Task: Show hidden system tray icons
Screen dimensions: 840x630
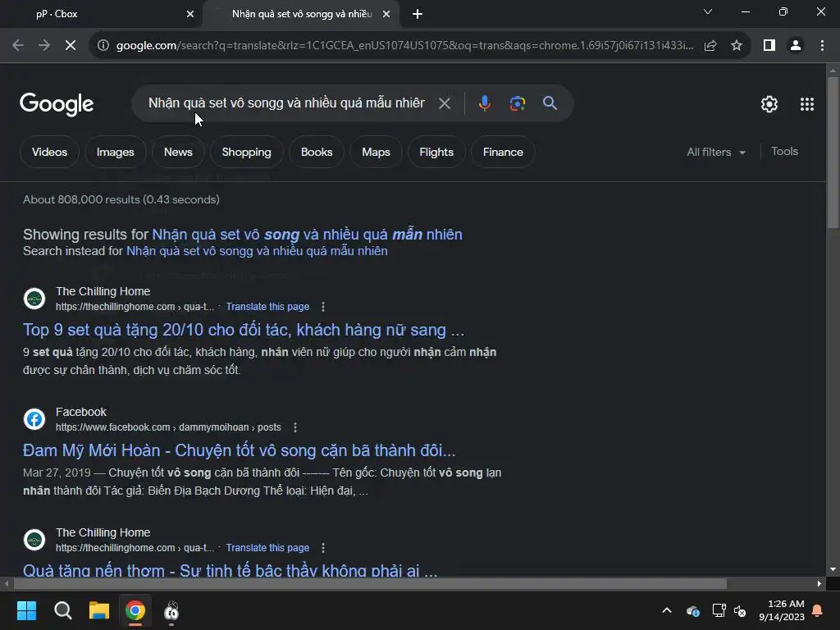Action: coord(667,610)
